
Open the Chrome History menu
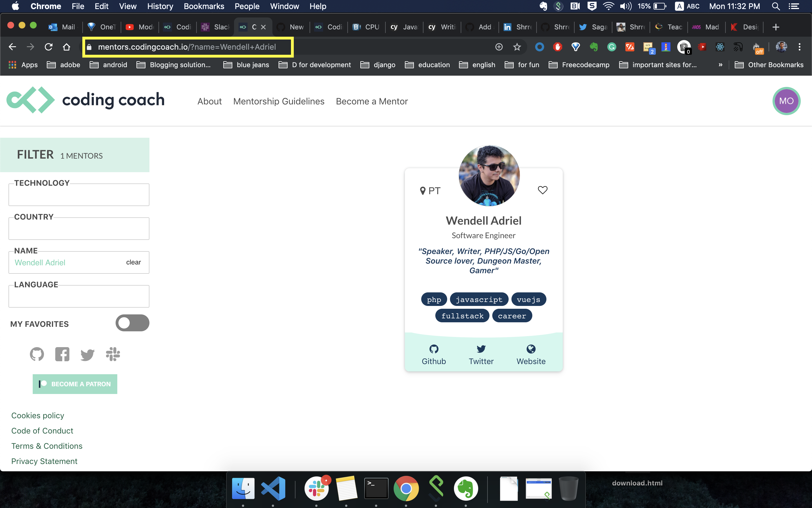[x=160, y=6]
